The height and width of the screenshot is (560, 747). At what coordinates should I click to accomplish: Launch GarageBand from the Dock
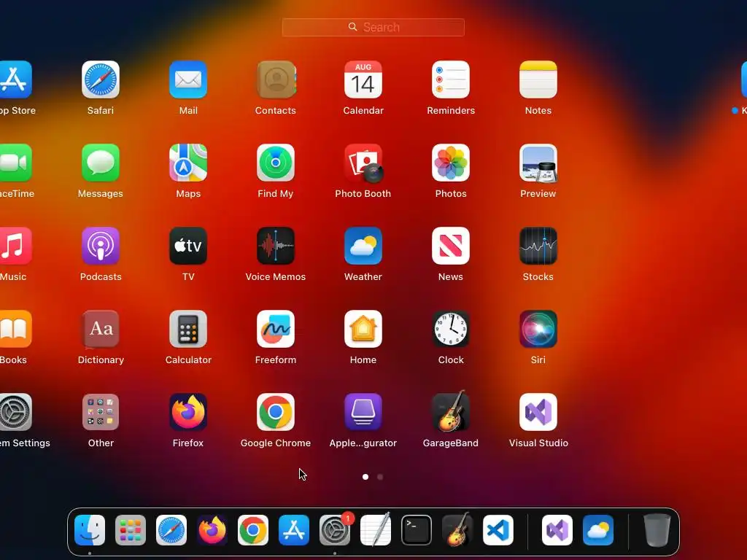coord(457,529)
